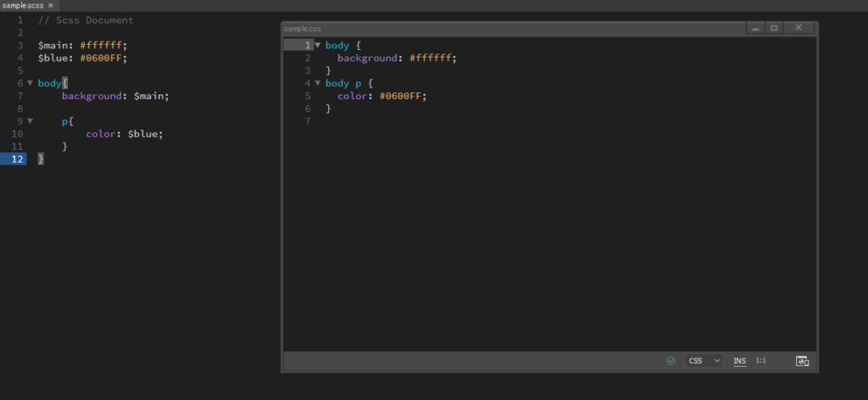Click the 1:1 cursor position indicator
This screenshot has height=400, width=868.
[761, 361]
